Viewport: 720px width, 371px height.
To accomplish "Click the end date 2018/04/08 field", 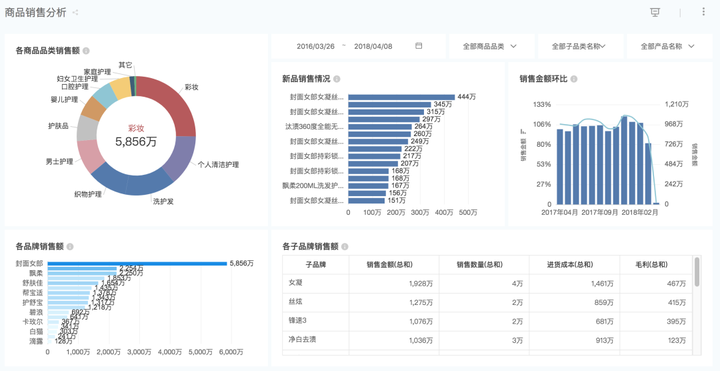I will [x=373, y=46].
